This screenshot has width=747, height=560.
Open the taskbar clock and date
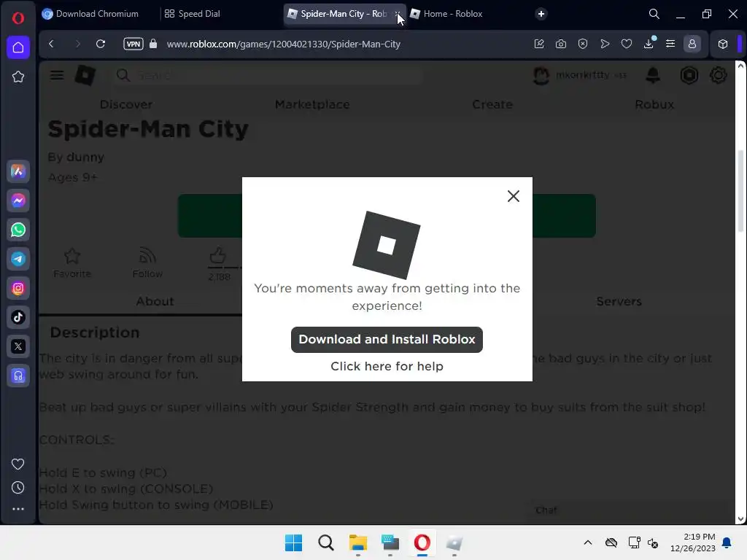tap(693, 542)
